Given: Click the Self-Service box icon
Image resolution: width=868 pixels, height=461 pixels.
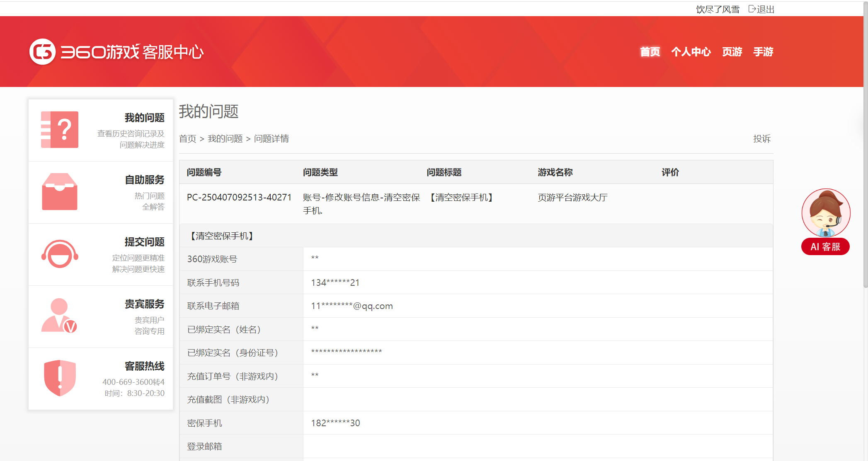Looking at the screenshot, I should pyautogui.click(x=60, y=192).
